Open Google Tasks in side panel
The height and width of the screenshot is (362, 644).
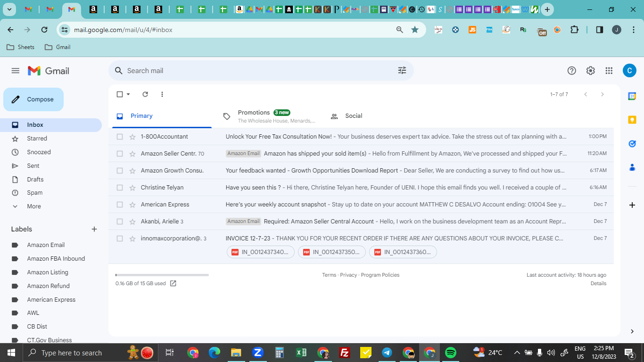(x=632, y=143)
